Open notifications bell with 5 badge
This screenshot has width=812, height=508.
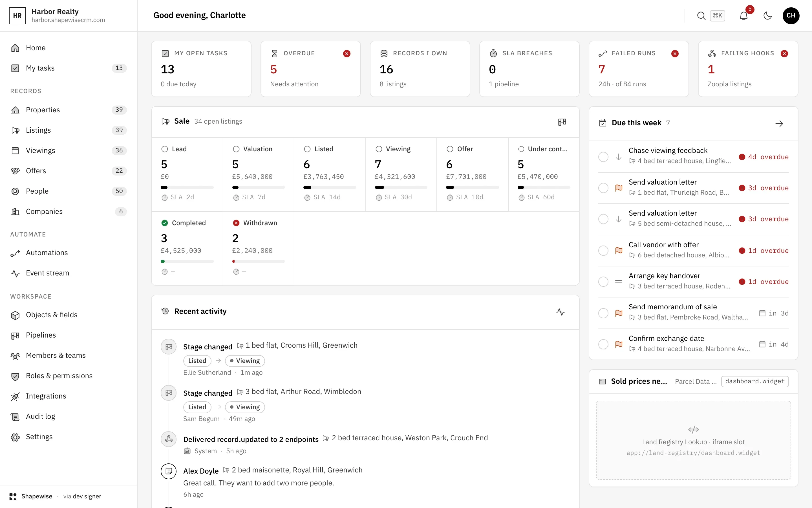click(743, 16)
